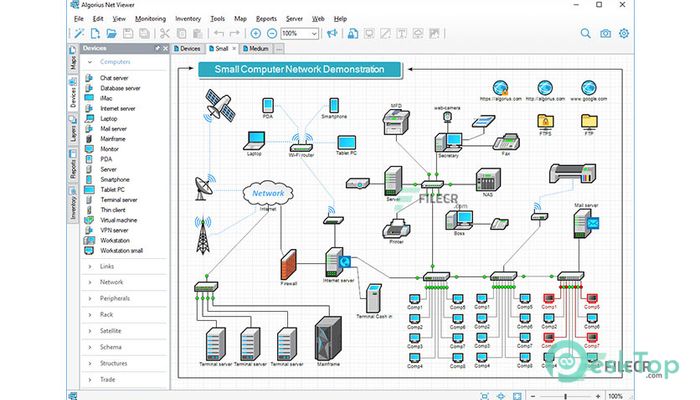Select VPN server in device list

point(114,230)
